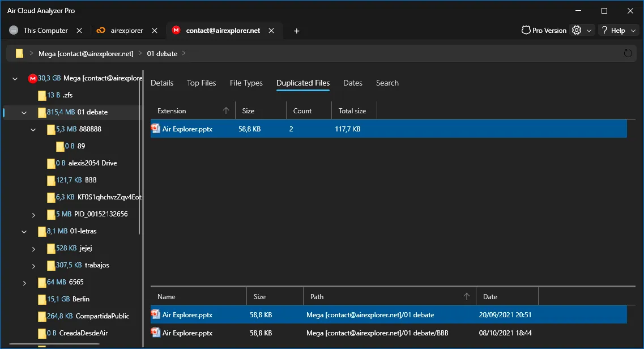Sort by Count column header
644x349 pixels.
[x=309, y=111]
